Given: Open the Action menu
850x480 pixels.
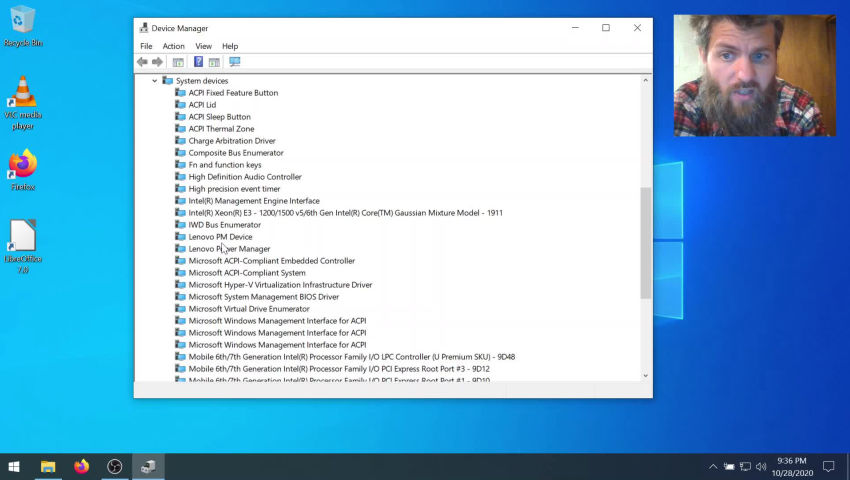Looking at the screenshot, I should click(x=173, y=46).
